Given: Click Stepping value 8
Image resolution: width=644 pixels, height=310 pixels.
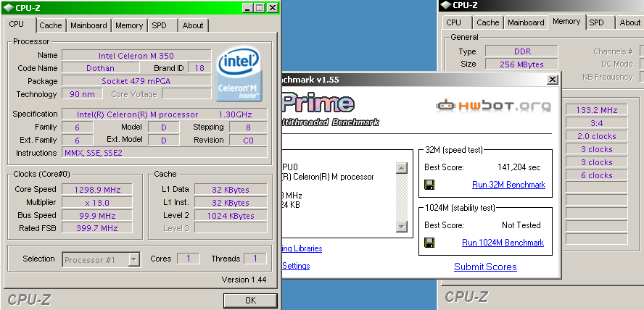Looking at the screenshot, I should click(248, 127).
